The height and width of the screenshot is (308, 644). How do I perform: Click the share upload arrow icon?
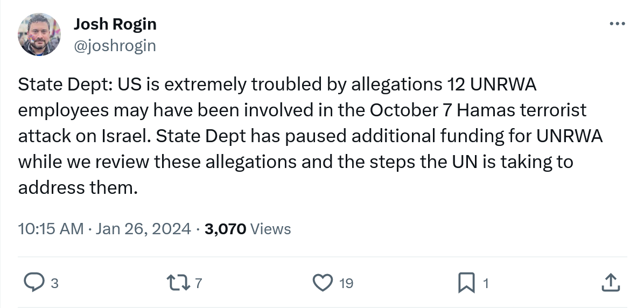pyautogui.click(x=609, y=282)
